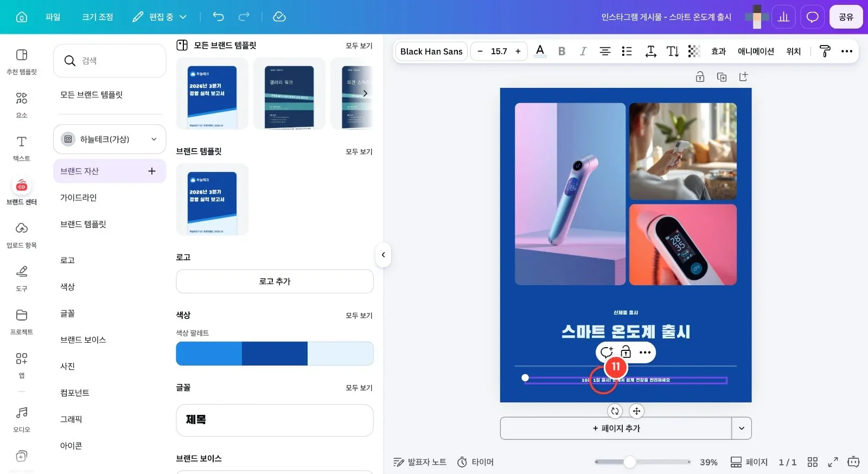This screenshot has height=474, width=868.
Task: Open the 크기 조정 menu
Action: pyautogui.click(x=98, y=17)
